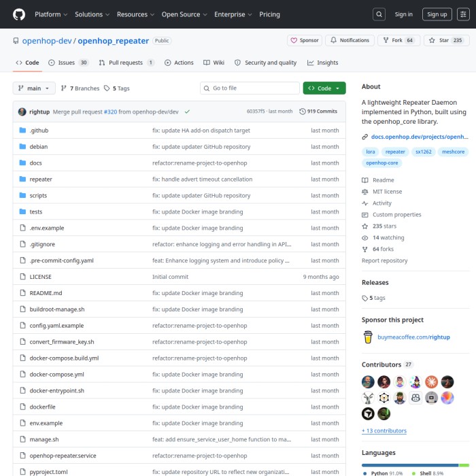This screenshot has height=476, width=476.
Task: Open the 919 Commits history
Action: (318, 112)
